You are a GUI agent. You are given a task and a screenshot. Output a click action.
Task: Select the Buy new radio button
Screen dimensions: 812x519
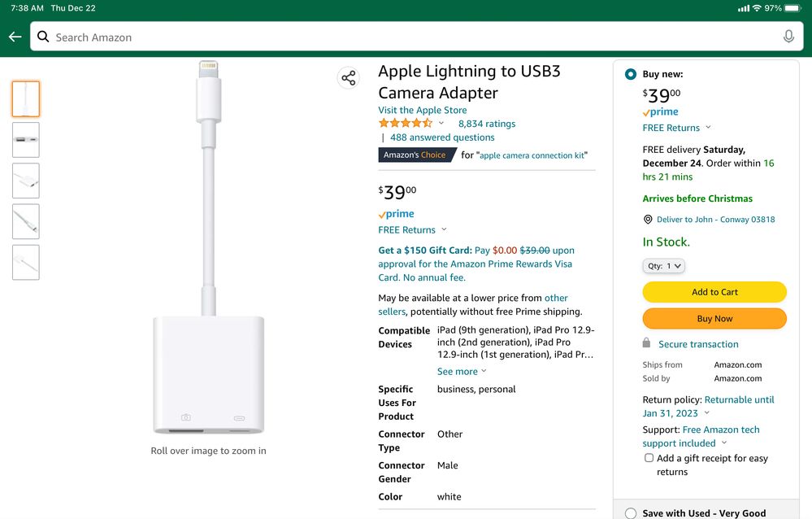point(631,74)
